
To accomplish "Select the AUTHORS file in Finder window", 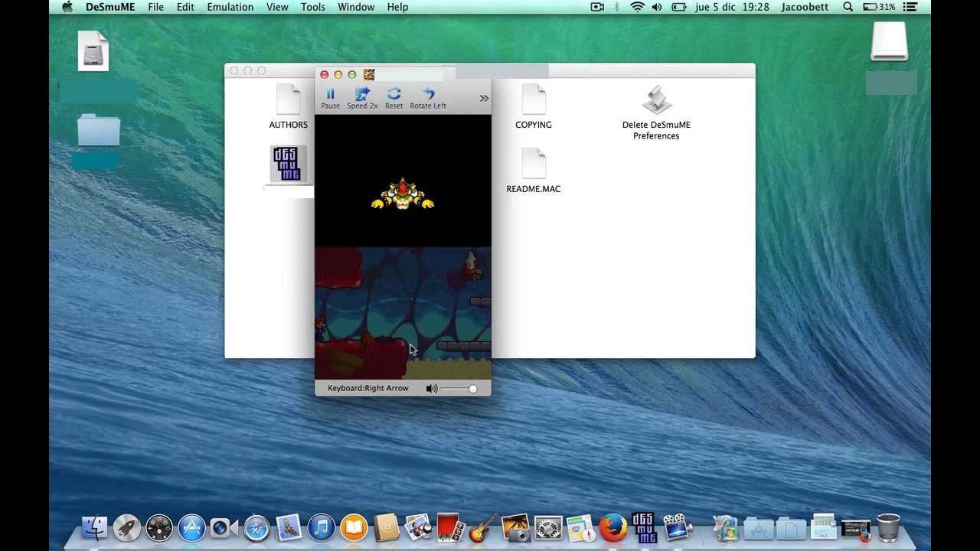I will (289, 106).
